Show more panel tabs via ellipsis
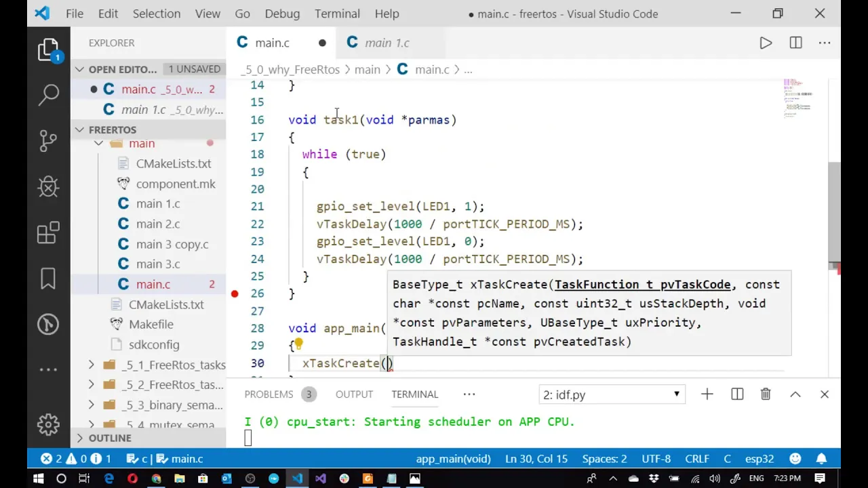 [x=469, y=394]
